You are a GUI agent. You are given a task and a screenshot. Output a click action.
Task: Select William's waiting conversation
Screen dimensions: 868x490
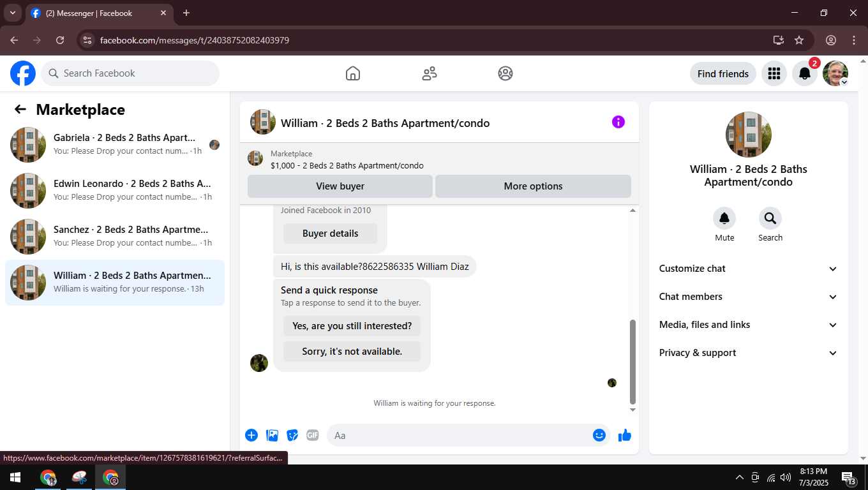115,283
